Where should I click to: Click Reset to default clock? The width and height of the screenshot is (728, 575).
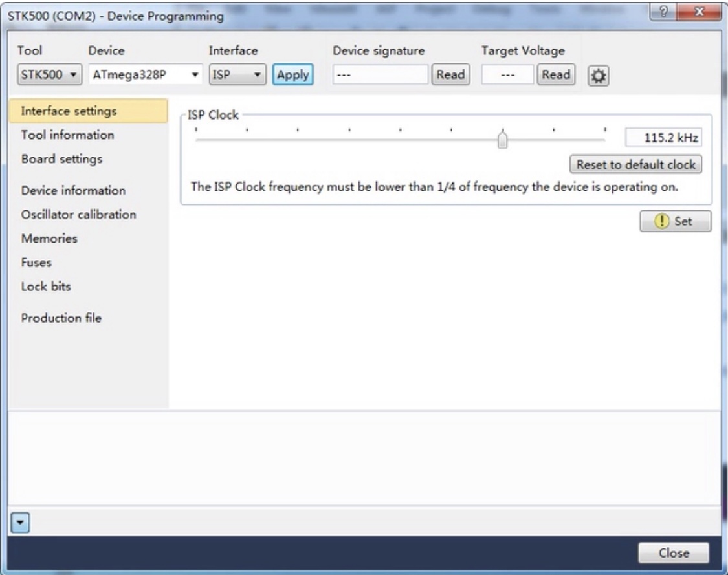635,164
